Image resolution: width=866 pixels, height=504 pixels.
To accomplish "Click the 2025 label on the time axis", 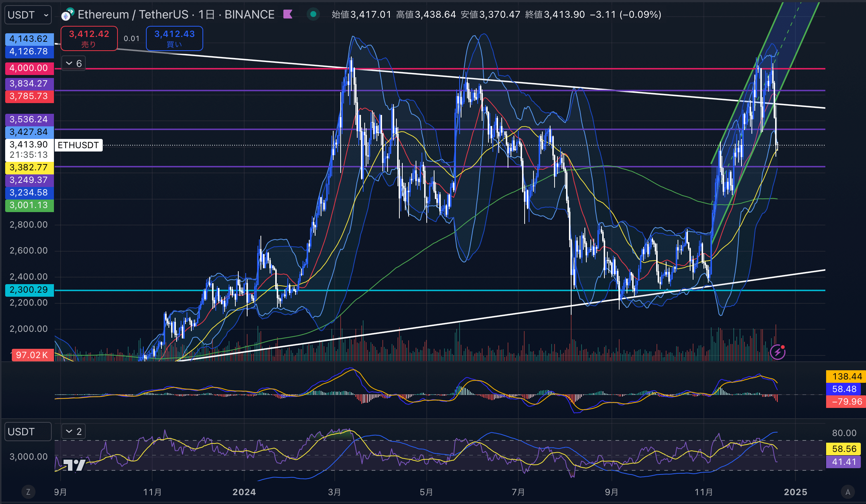I will (796, 492).
